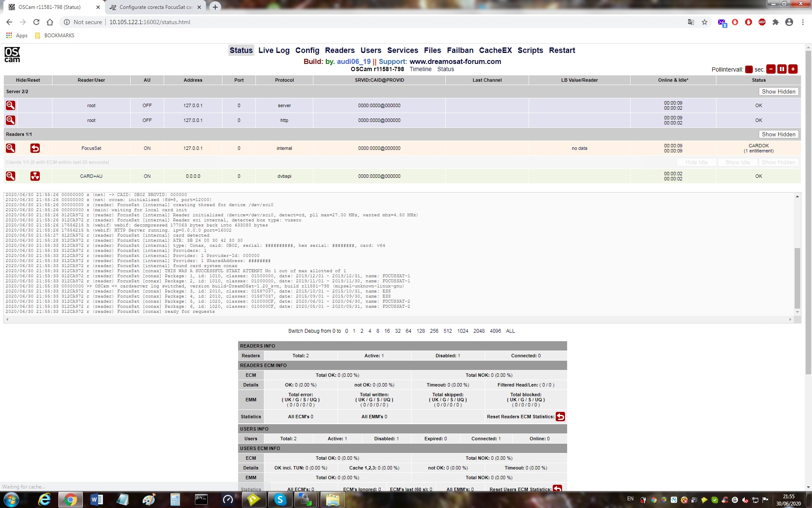The width and height of the screenshot is (812, 508).
Task: Reset Readers ECM Statistics icon
Action: (x=560, y=417)
